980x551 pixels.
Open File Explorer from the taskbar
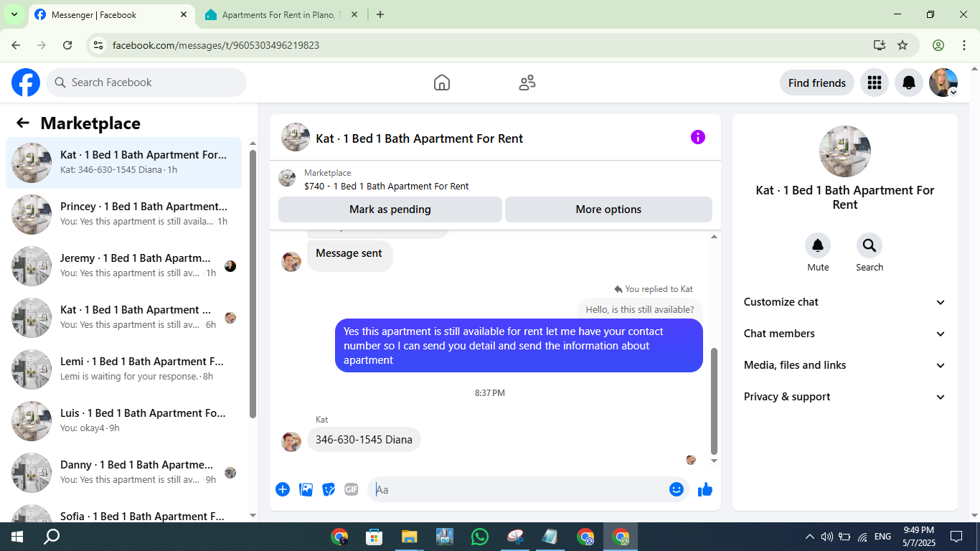click(x=410, y=537)
